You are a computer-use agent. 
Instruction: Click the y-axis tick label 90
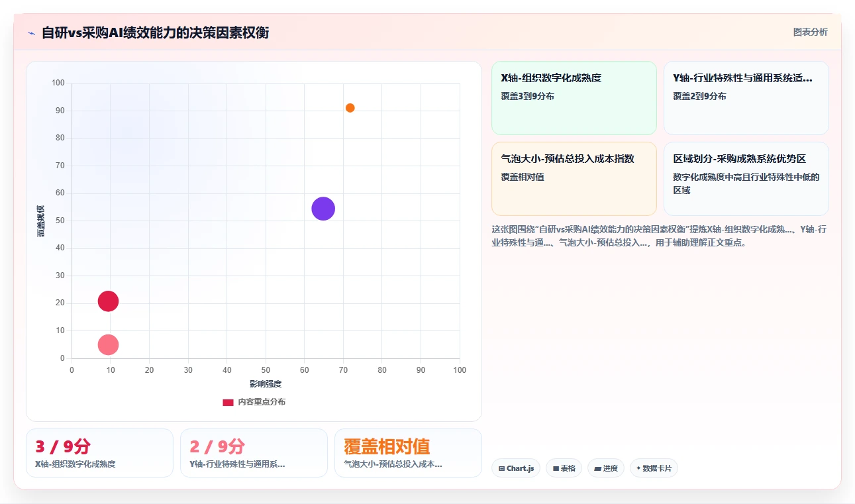point(60,111)
